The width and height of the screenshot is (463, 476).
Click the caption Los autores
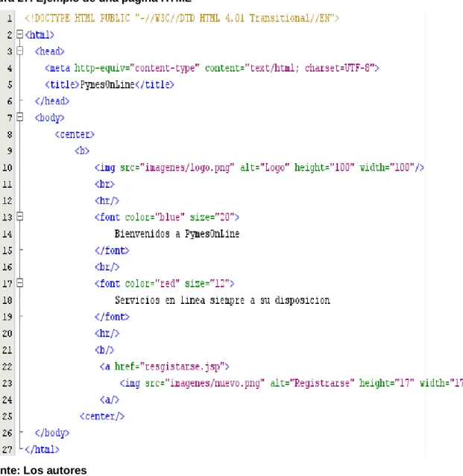coord(55,470)
